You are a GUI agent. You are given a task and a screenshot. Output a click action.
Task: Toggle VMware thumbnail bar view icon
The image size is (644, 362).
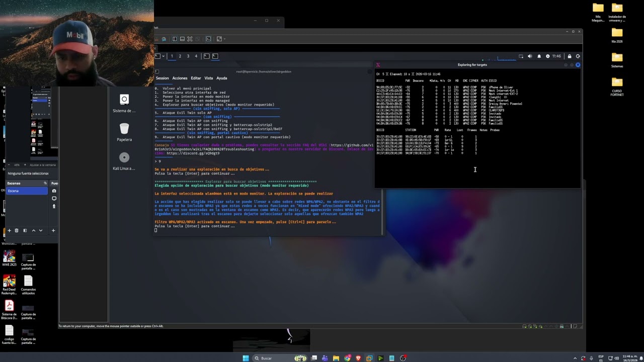point(182,39)
